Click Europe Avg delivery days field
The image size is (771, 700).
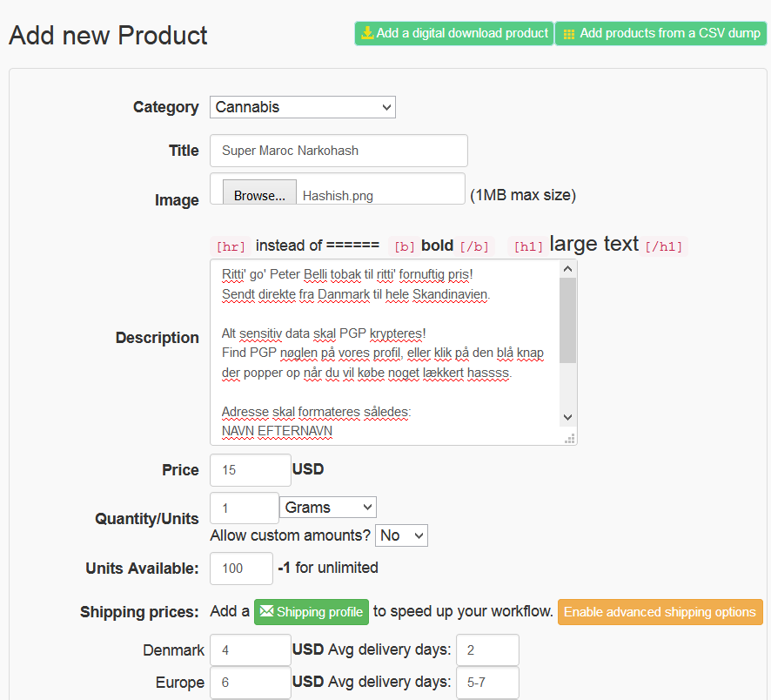(x=487, y=683)
